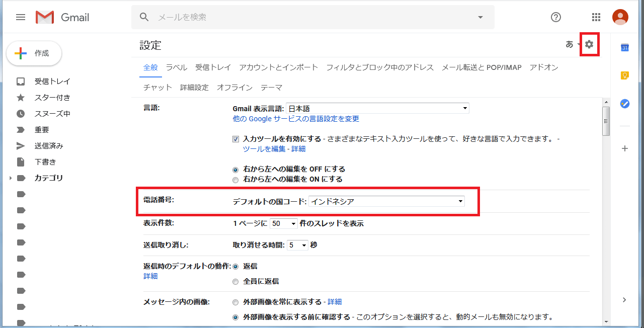Open メール転送と POP/IMAP tab
Screen dimensions: 644x328
(482, 67)
